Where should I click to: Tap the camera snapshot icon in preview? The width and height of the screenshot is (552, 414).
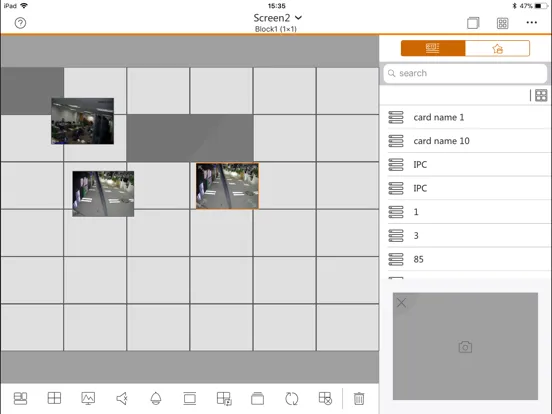(x=465, y=347)
